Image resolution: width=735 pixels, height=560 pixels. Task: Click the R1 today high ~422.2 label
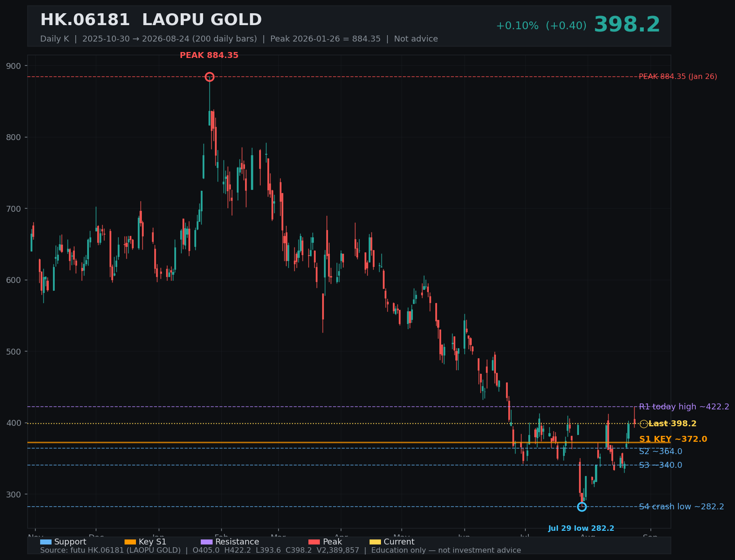[684, 407]
